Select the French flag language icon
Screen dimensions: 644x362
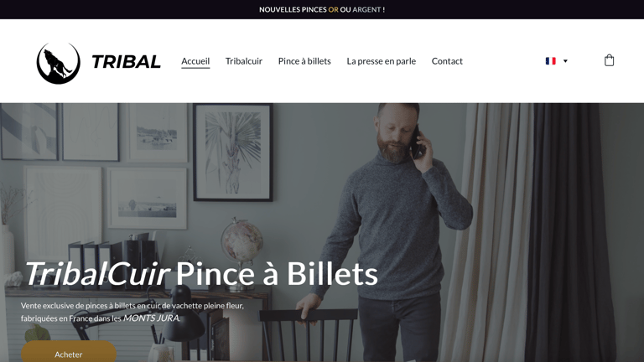[550, 60]
